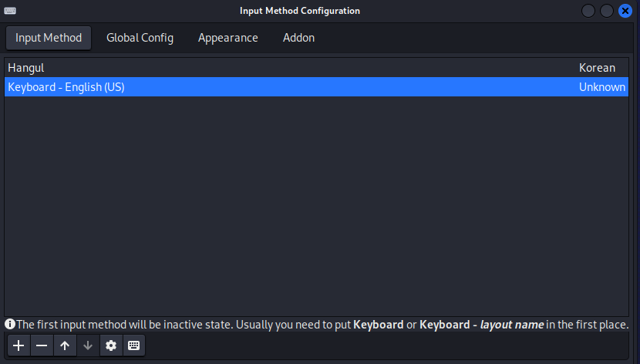Select the Keyboard - English (US) row
The image size is (640, 364).
(x=316, y=87)
